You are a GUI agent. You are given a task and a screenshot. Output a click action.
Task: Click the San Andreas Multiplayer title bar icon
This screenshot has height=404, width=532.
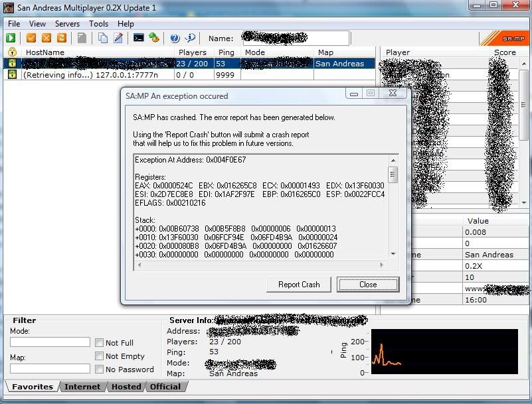click(9, 7)
